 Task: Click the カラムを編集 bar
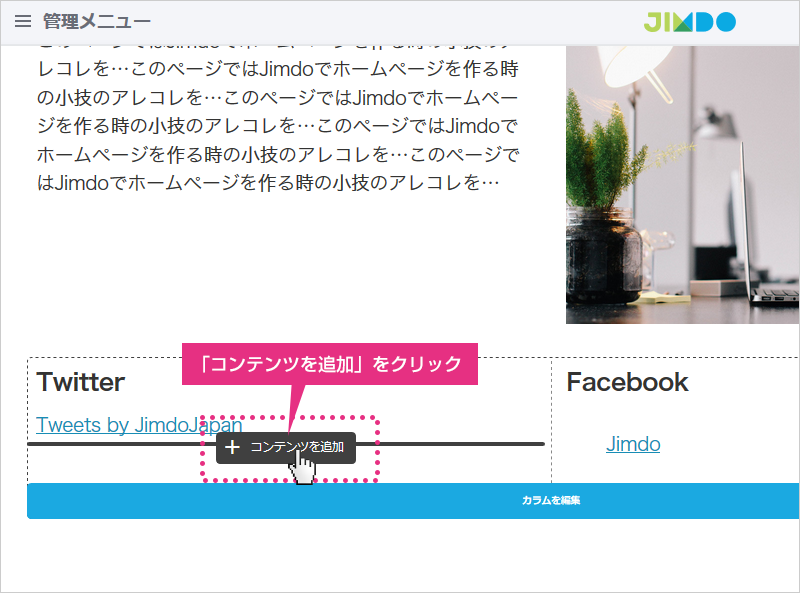click(413, 501)
